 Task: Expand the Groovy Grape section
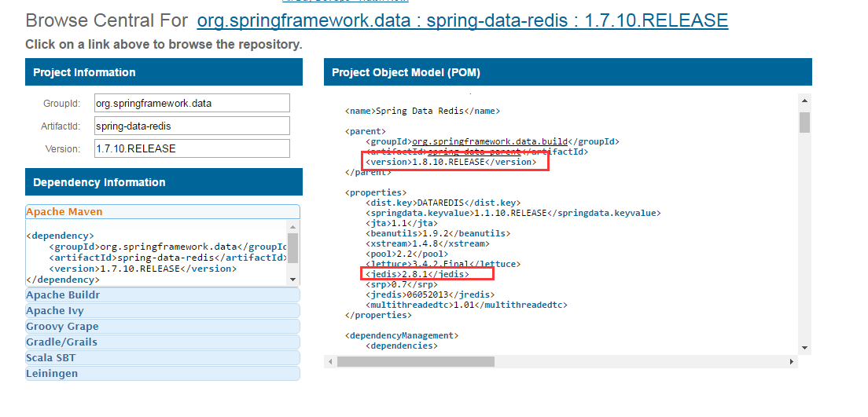pos(163,327)
